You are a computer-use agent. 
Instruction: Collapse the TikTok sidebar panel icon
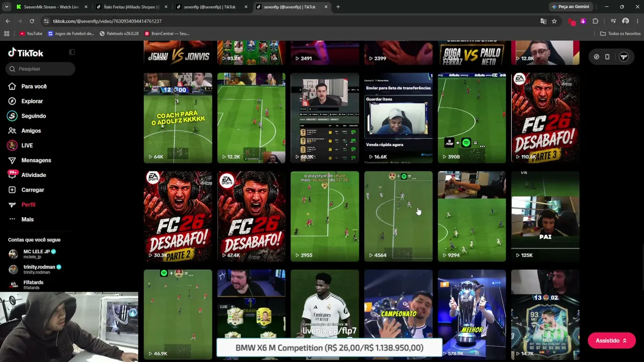72,52
